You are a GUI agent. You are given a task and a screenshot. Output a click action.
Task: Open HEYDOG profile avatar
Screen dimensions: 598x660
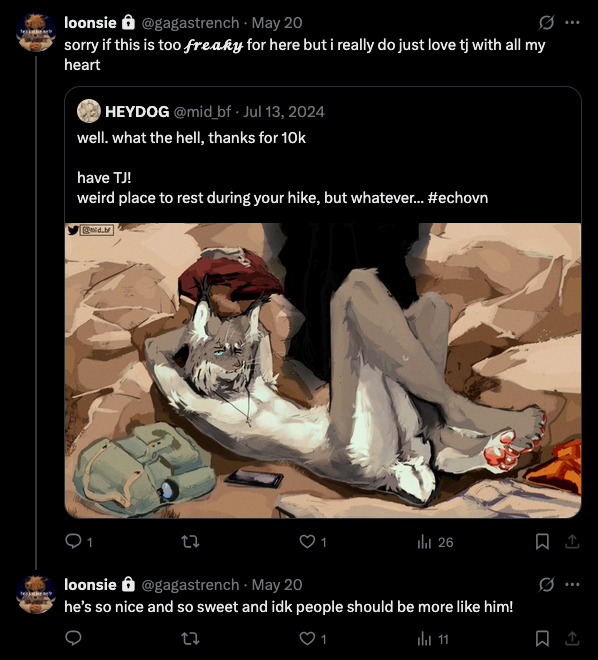[89, 111]
